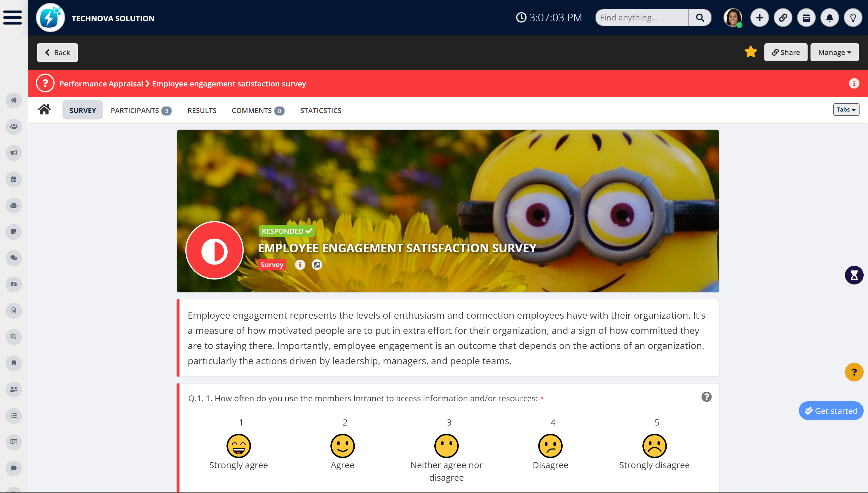868x493 pixels.
Task: Click the Find anything search field
Action: (642, 18)
